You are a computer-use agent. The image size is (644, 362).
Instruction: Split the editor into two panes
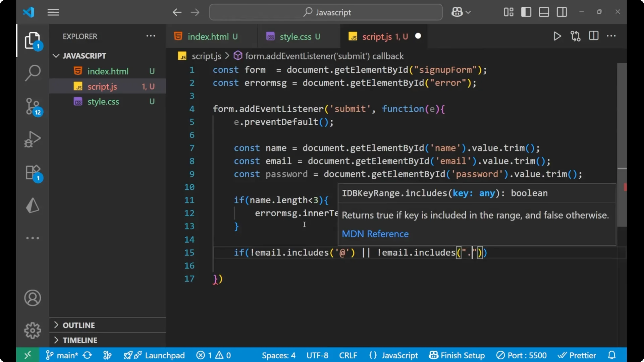594,36
